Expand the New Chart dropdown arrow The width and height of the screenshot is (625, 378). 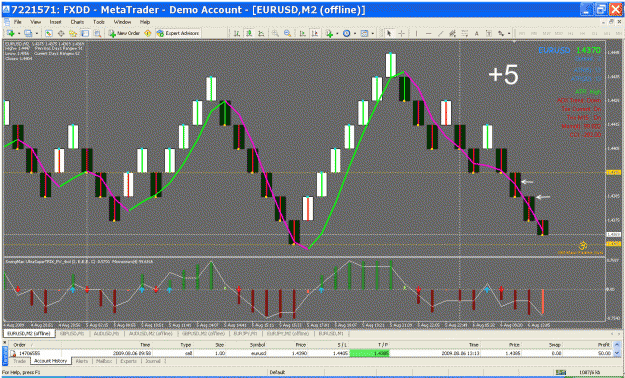click(x=18, y=33)
